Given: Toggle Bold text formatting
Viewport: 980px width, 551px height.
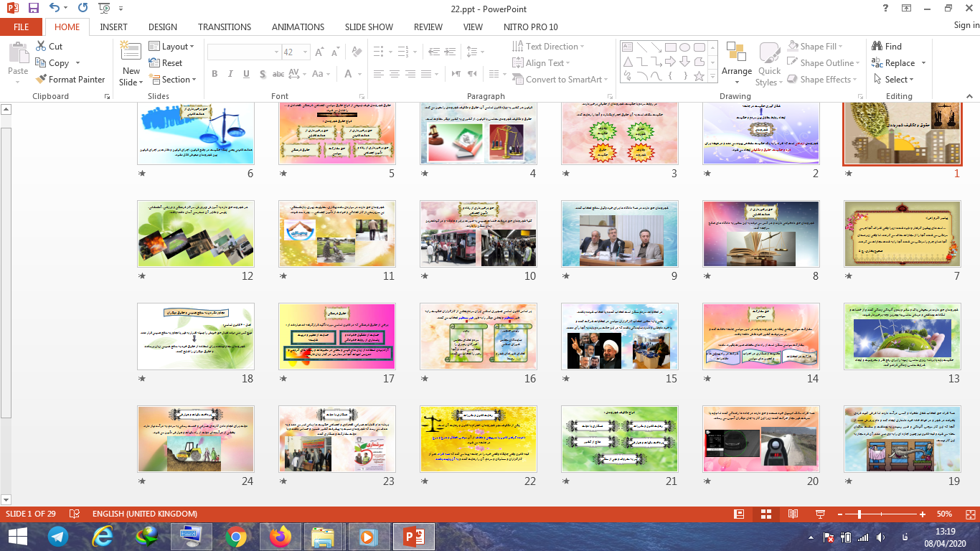Looking at the screenshot, I should point(215,74).
